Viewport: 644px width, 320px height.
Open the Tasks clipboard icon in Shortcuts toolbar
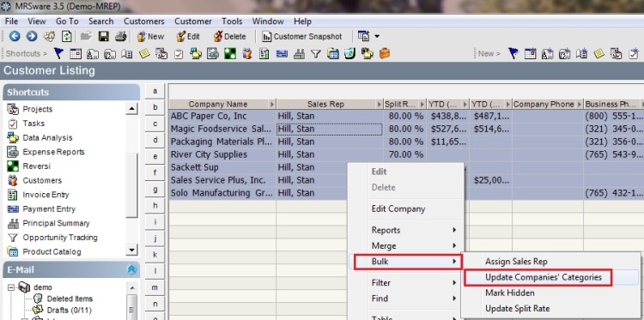coord(179,53)
